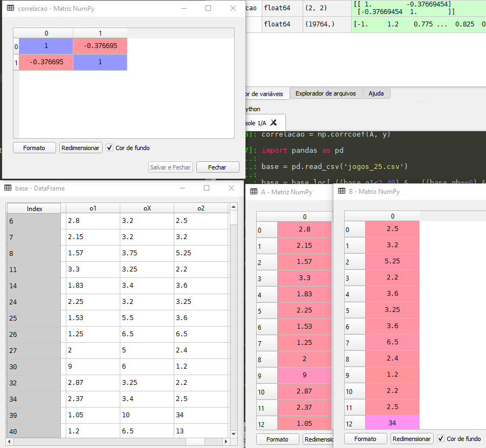The height and width of the screenshot is (448, 486).
Task: Maximize the correlacao Matriz NumPy window
Action: pos(208,8)
